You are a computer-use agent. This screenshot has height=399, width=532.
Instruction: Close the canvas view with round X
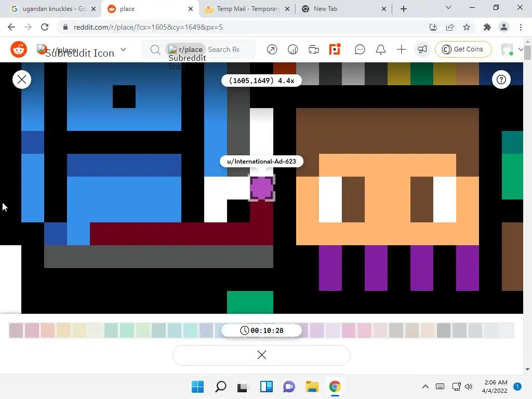click(22, 79)
